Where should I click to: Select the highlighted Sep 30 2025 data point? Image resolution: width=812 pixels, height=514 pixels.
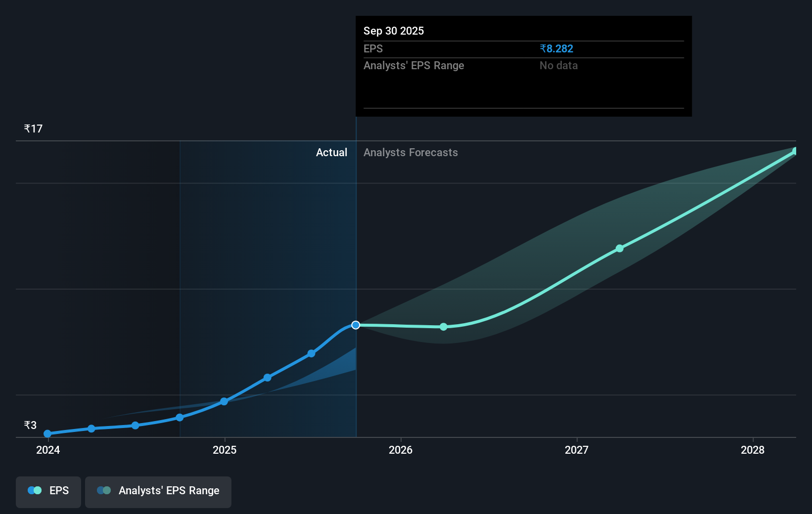pyautogui.click(x=356, y=325)
